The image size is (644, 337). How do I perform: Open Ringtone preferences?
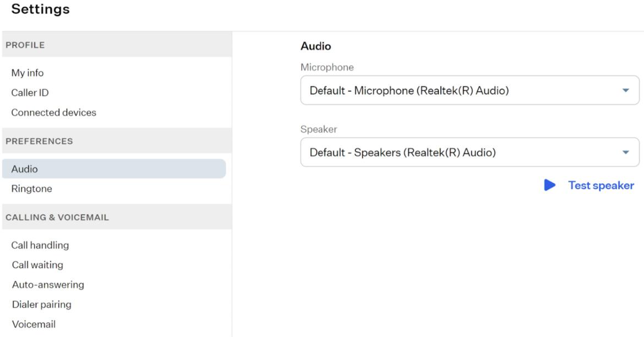31,189
